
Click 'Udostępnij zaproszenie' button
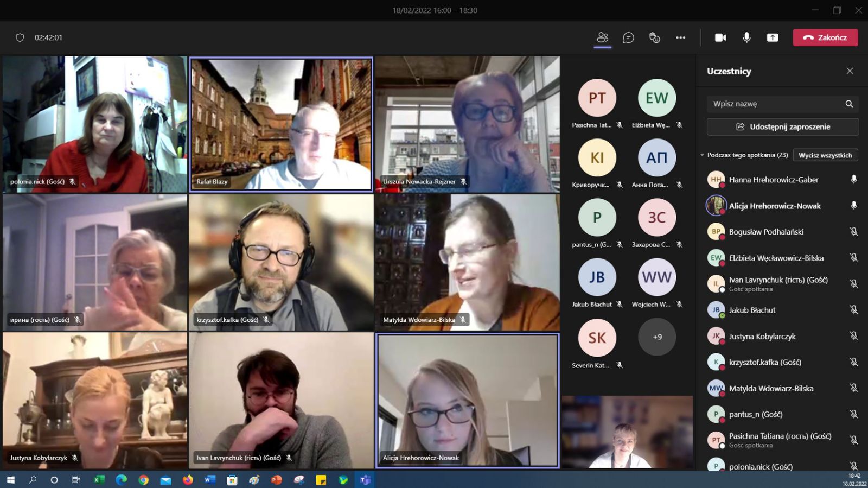[782, 126]
